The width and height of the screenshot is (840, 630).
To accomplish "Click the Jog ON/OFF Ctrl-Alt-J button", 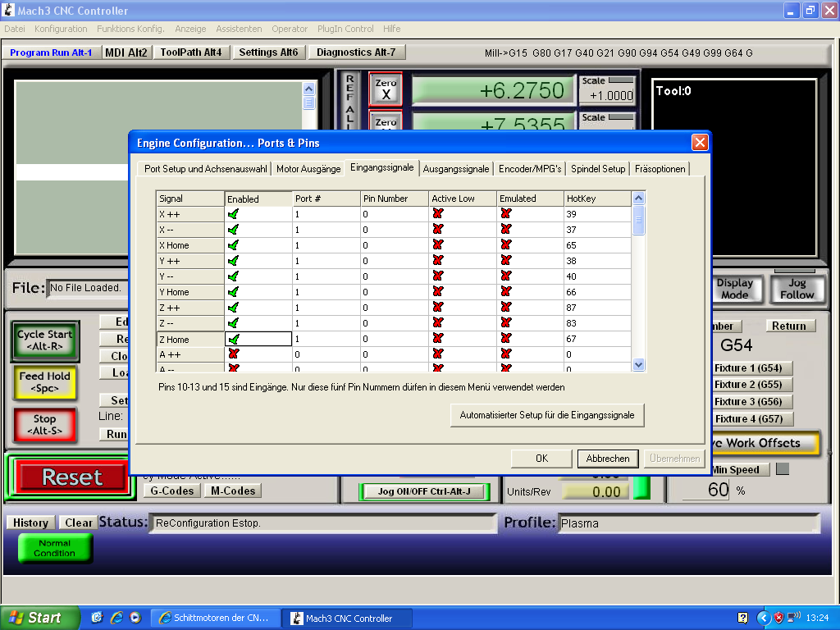I will pos(424,491).
